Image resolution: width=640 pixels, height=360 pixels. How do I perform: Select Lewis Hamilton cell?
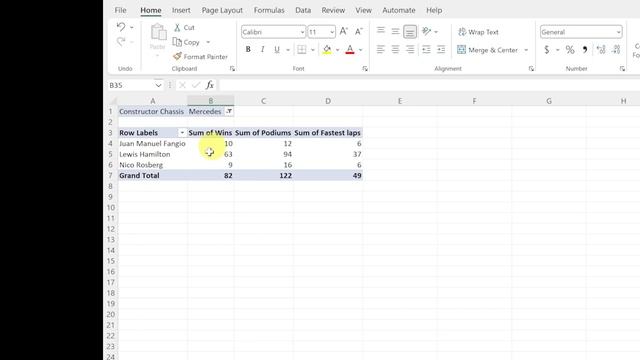click(153, 154)
